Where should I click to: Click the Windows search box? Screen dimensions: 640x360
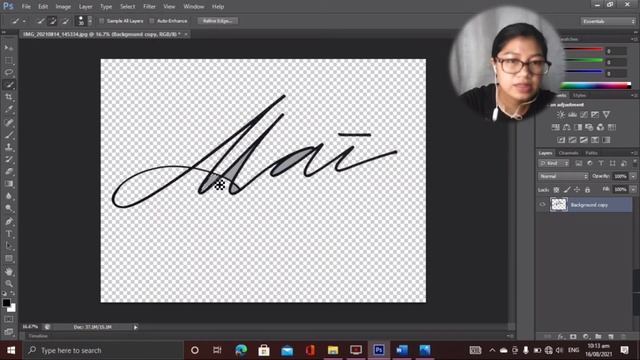103,350
